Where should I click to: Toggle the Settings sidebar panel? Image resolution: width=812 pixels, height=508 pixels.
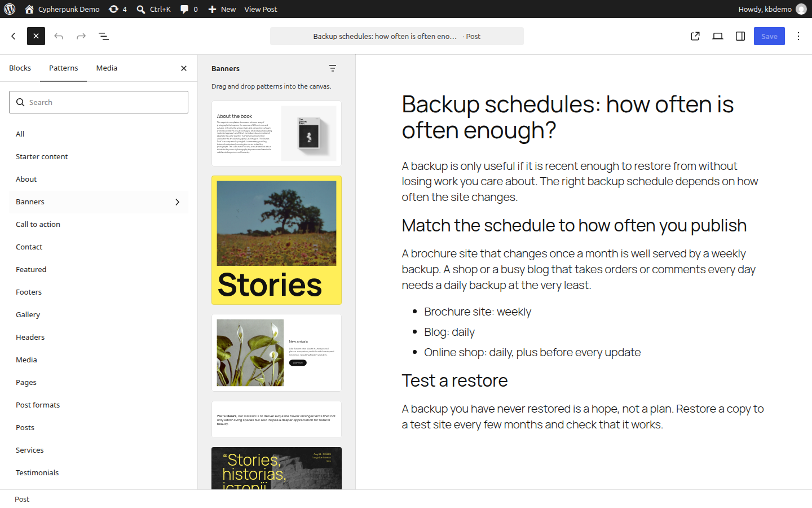740,36
